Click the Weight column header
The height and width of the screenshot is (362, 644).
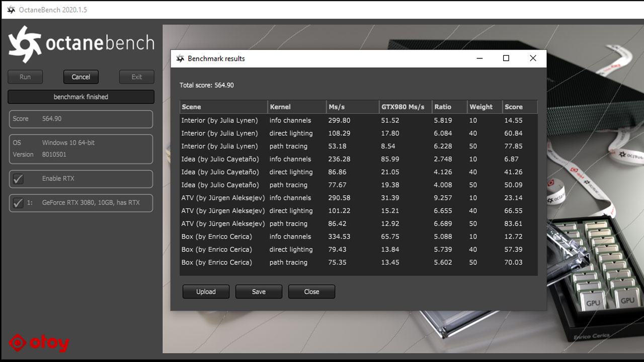[485, 107]
